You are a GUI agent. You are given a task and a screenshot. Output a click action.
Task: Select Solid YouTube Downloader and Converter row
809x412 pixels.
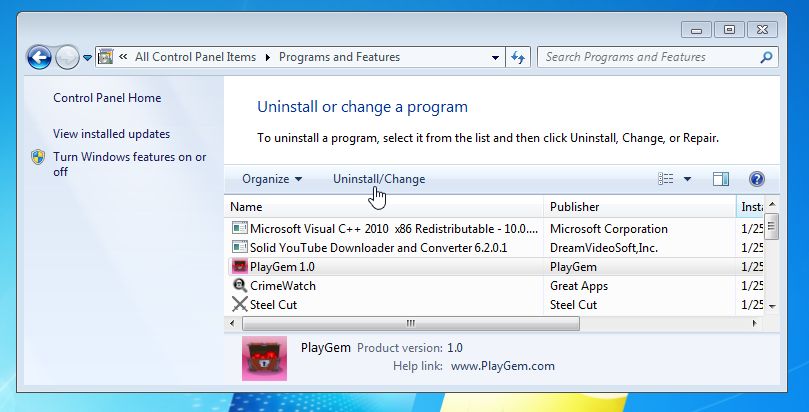click(x=495, y=248)
